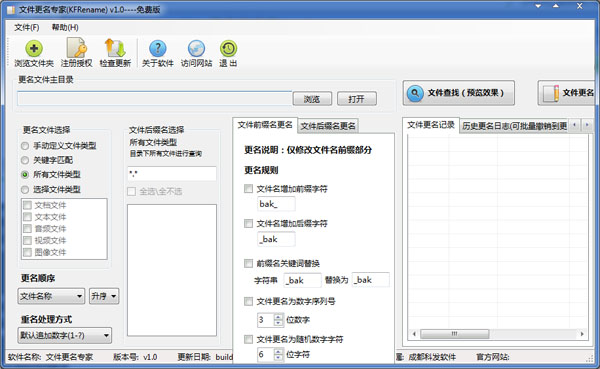Screen dimensions: 600x369
Task: Enable 前缀名关键词替换 checkbox
Action: [x=248, y=263]
